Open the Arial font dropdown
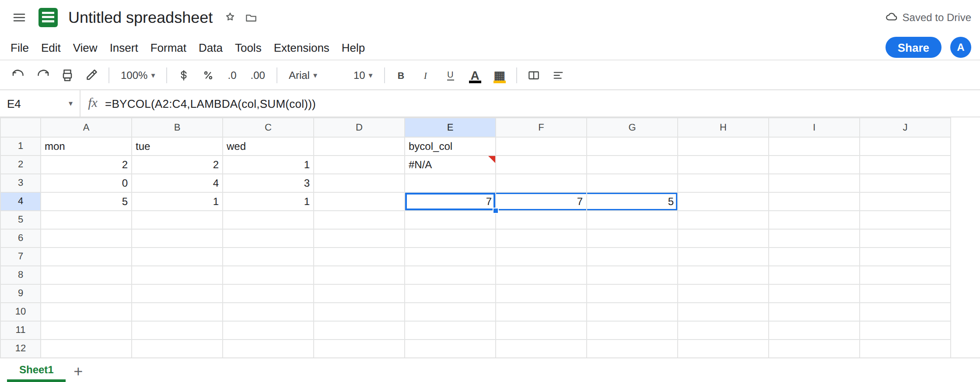Screen dimensions: 980x382 [303, 75]
